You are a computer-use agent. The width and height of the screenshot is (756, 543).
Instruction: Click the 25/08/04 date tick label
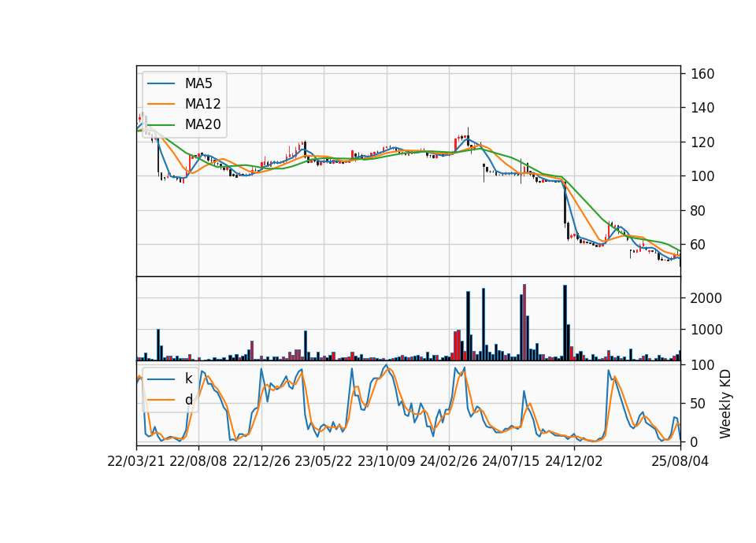tap(680, 461)
